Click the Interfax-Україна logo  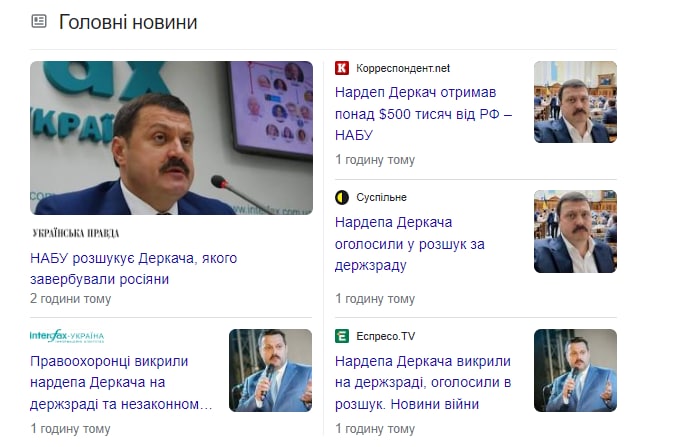[x=67, y=336]
